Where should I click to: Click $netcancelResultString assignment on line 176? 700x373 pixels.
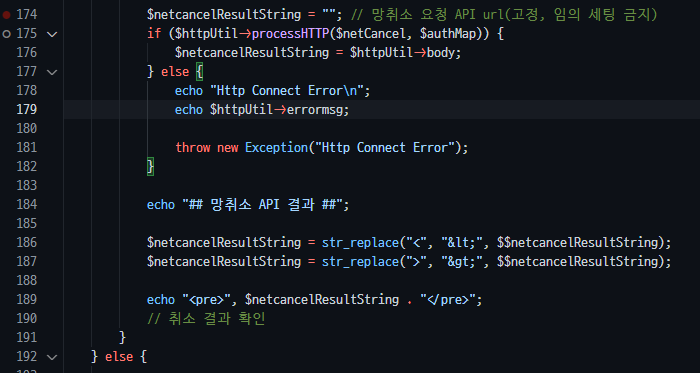tap(252, 53)
